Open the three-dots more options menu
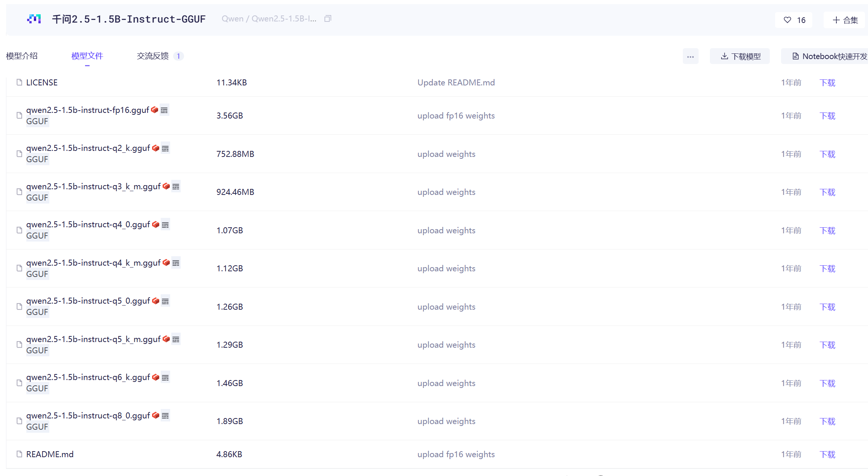 [690, 56]
